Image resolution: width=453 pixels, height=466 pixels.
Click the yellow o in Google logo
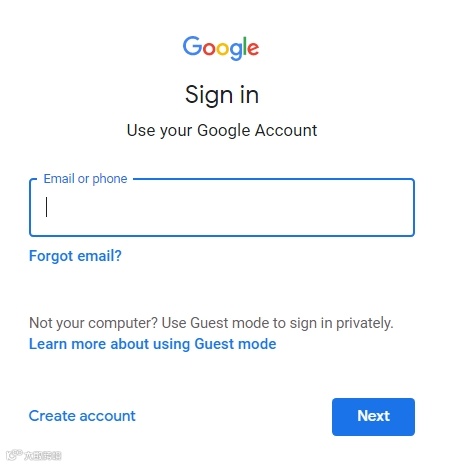point(223,49)
